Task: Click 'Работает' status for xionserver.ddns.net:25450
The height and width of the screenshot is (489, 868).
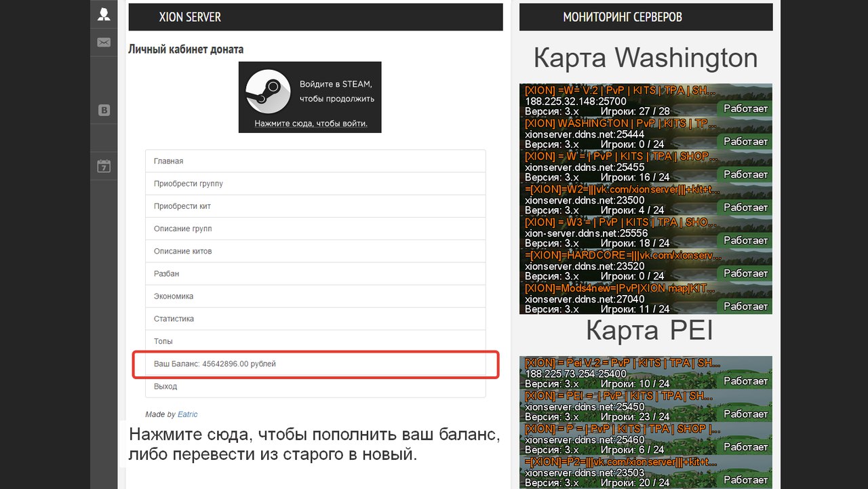Action: click(x=745, y=414)
